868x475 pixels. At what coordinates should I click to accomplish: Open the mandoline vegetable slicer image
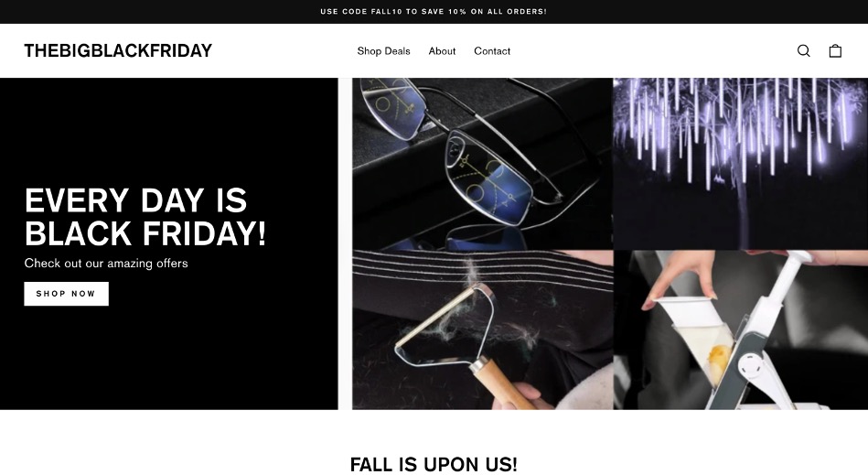[741, 330]
